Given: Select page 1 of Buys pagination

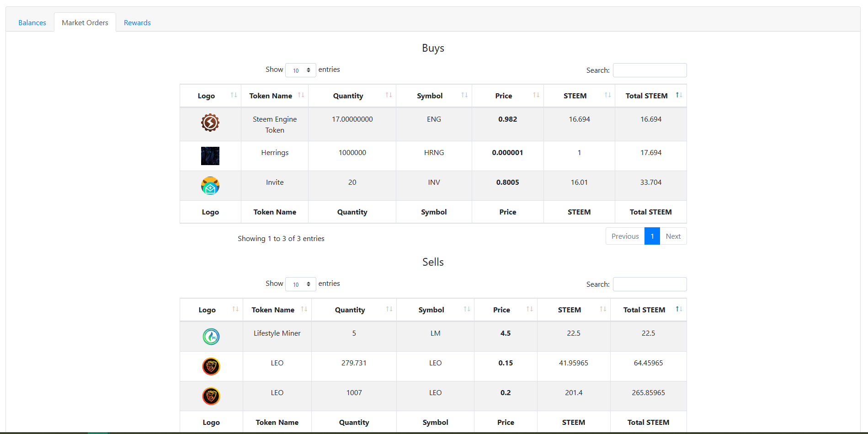Looking at the screenshot, I should (x=652, y=236).
